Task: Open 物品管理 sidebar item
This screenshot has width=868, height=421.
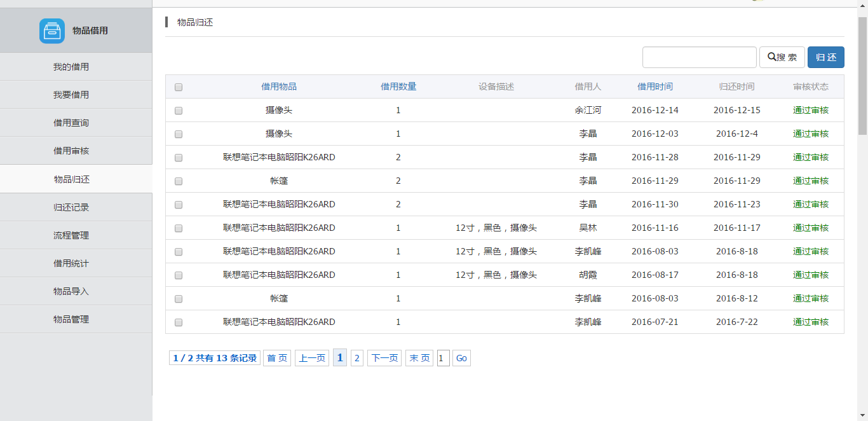Action: (71, 319)
